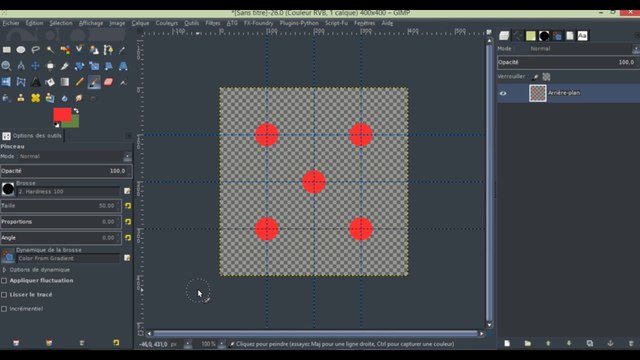Toggle the lock alpha channel icon

(x=546, y=77)
